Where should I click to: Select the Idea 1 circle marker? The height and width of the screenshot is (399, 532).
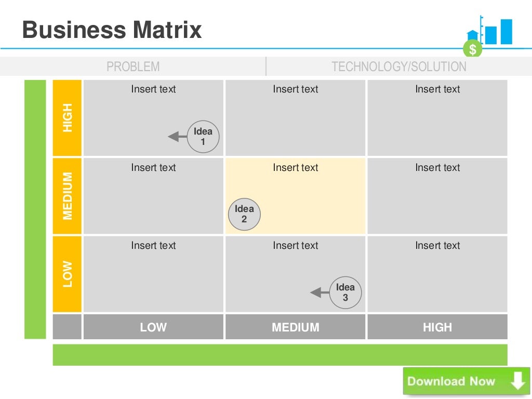tap(203, 137)
